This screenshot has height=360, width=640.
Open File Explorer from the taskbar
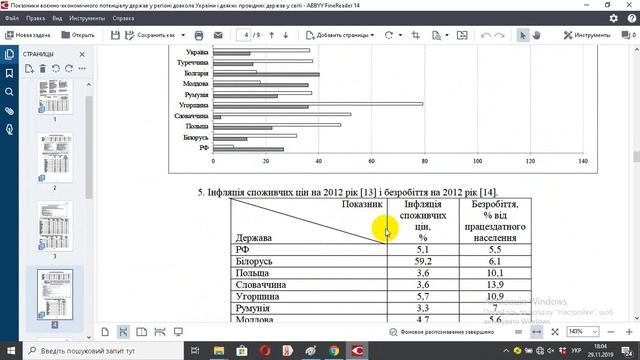pos(219,351)
